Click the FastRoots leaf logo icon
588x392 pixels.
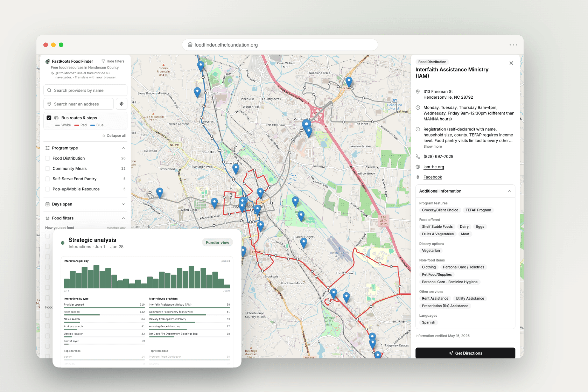pyautogui.click(x=48, y=61)
